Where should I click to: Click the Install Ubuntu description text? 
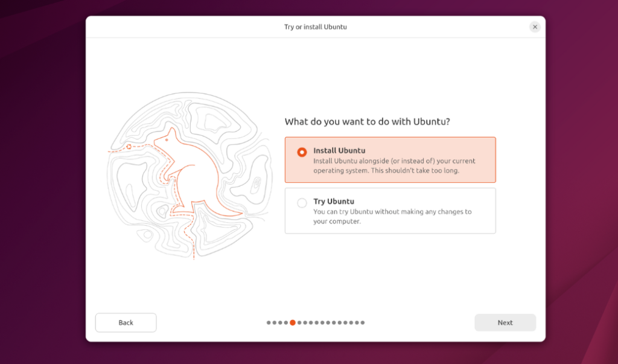pos(394,166)
